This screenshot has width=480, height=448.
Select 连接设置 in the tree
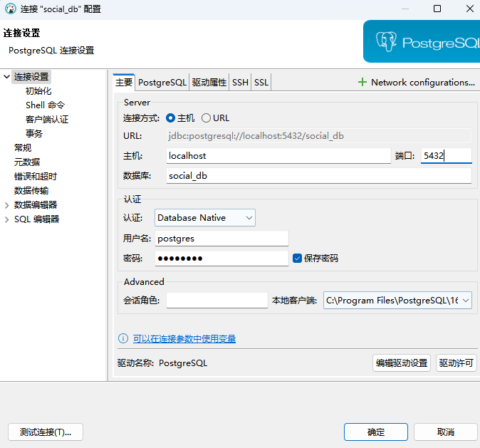pos(31,76)
